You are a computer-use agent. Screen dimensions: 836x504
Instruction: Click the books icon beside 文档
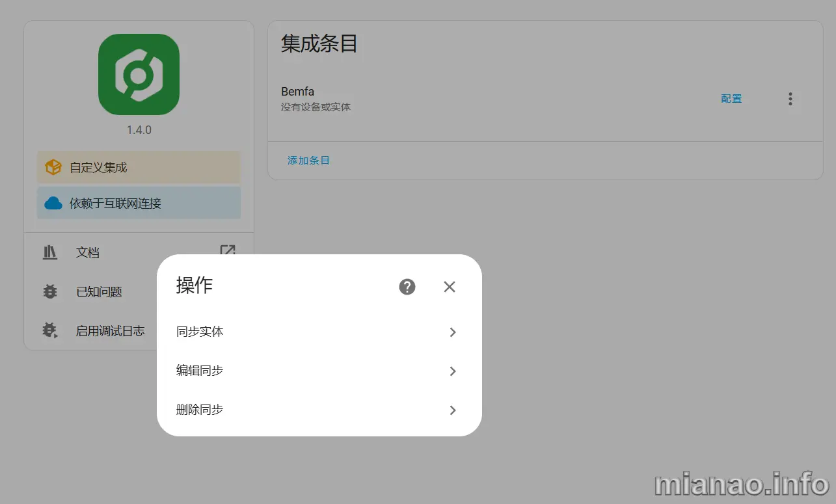tap(50, 252)
